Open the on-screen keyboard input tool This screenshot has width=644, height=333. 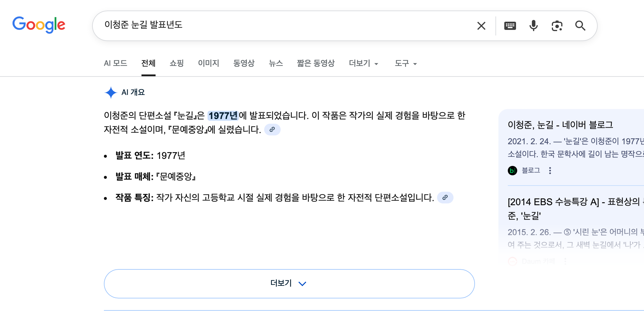tap(510, 26)
